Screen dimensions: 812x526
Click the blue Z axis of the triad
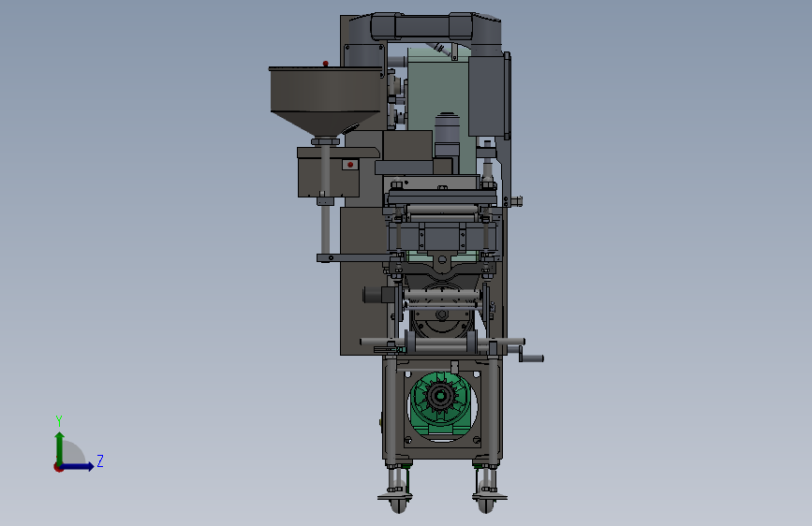tap(79, 466)
